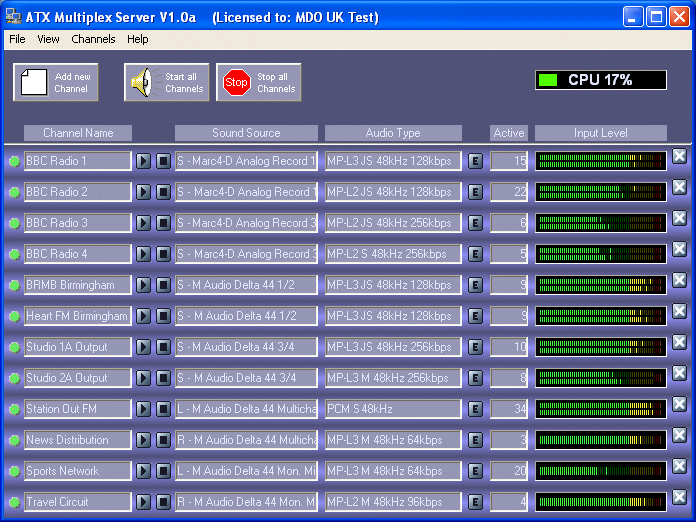Viewport: 696px width, 522px height.
Task: Play the BBC Radio 1 channel
Action: [143, 161]
